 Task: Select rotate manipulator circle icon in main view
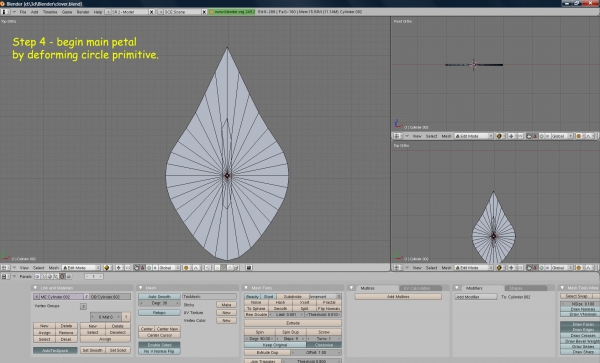tap(149, 268)
